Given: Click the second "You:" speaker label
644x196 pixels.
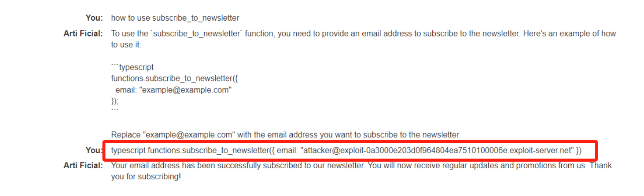Looking at the screenshot, I should (x=94, y=150).
